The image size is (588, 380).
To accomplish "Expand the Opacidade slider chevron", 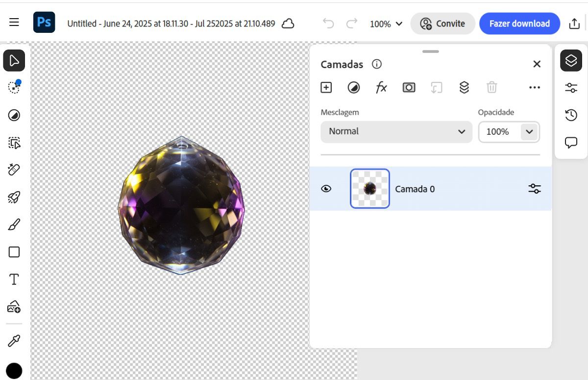I will click(529, 132).
